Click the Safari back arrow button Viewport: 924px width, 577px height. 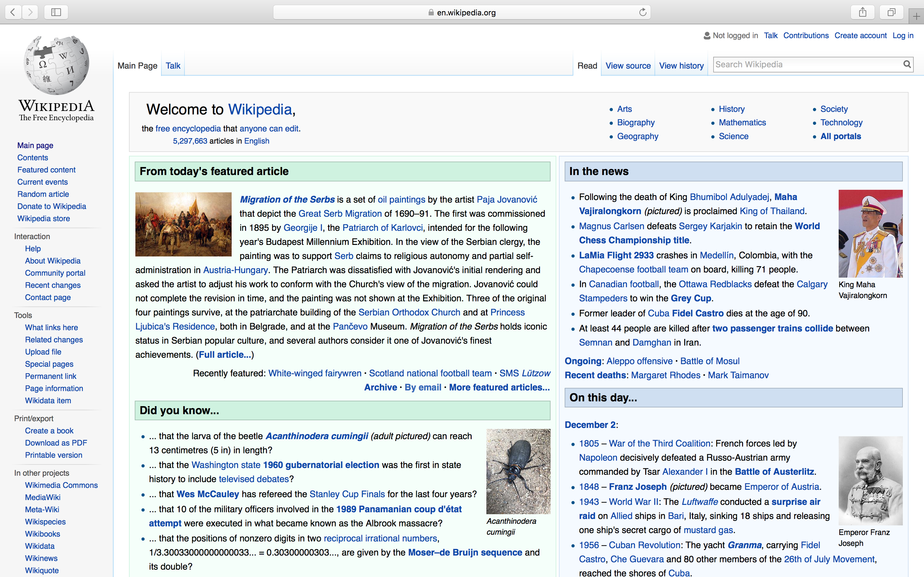click(x=13, y=12)
